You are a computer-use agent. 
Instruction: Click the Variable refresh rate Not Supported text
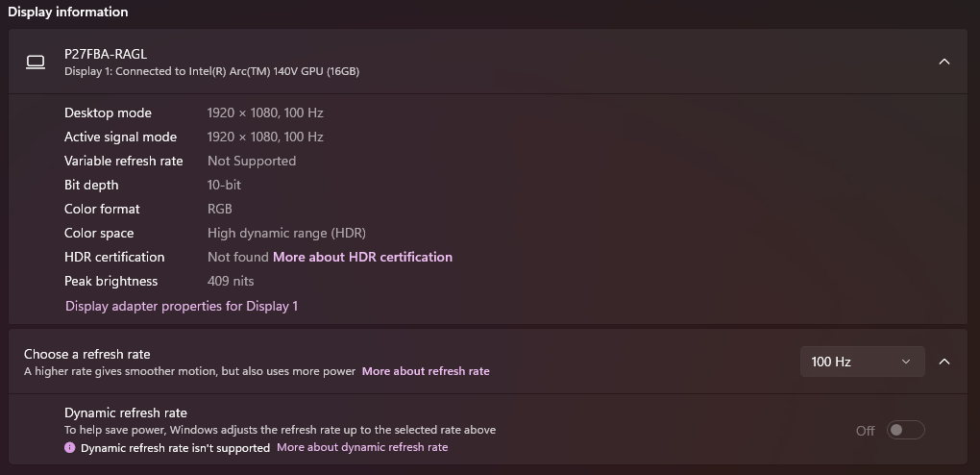252,161
